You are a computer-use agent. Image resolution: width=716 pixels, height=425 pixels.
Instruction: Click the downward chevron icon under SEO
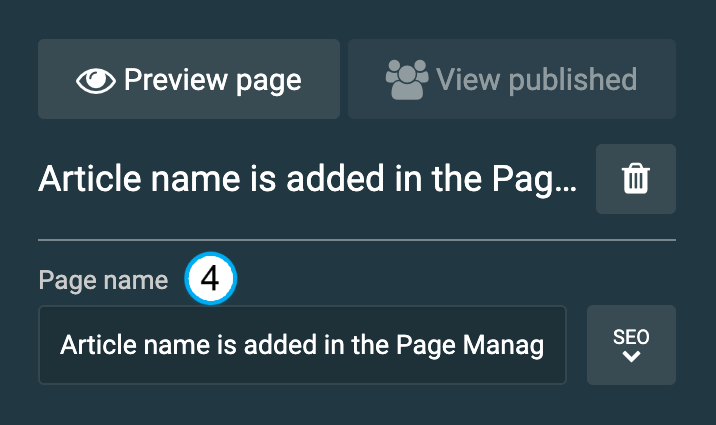tap(631, 356)
